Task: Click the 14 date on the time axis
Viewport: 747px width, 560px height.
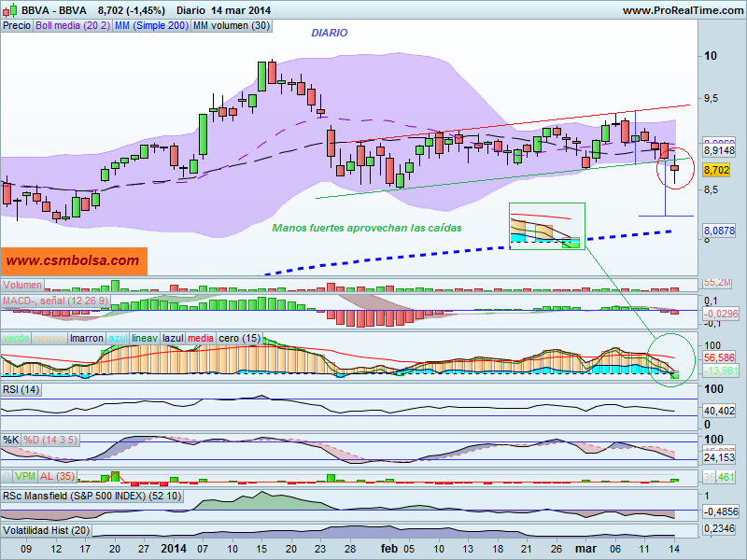Action: pyautogui.click(x=673, y=549)
